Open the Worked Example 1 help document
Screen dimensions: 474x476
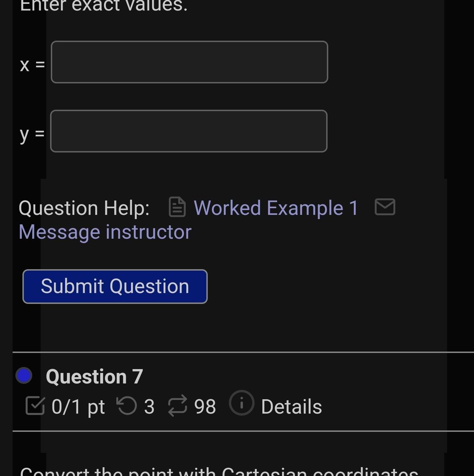pyautogui.click(x=275, y=208)
